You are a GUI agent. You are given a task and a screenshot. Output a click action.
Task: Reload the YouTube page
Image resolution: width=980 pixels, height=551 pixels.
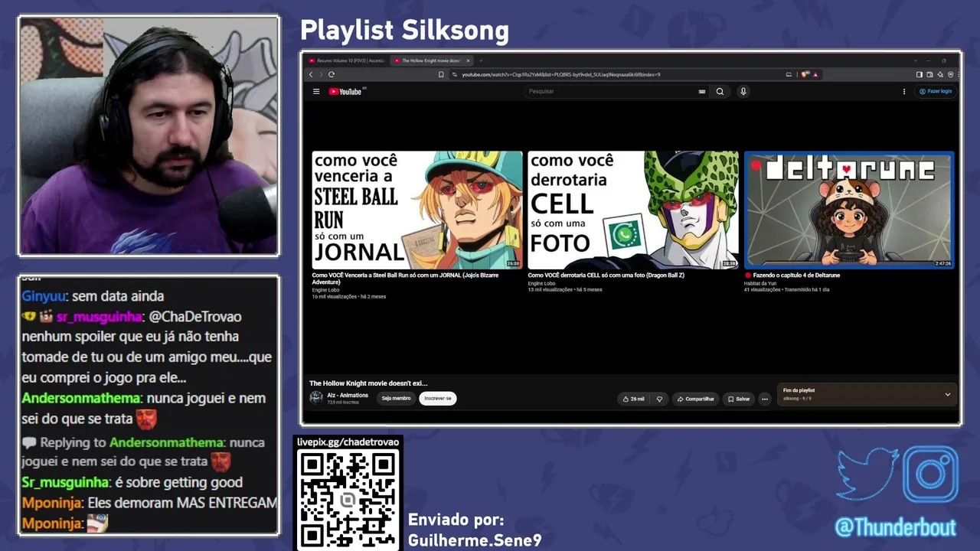coord(332,74)
